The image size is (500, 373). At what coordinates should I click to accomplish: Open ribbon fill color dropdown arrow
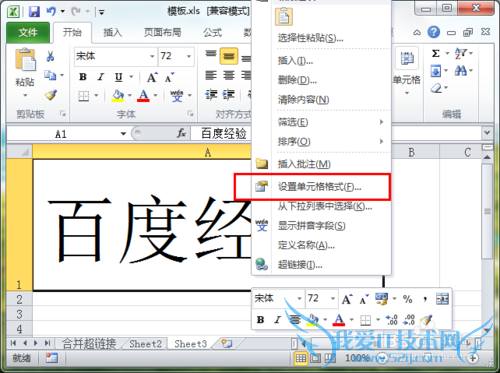coord(129,96)
